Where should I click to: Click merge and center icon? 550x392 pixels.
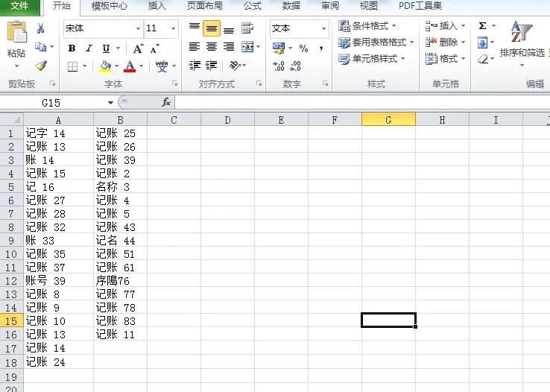[x=247, y=46]
